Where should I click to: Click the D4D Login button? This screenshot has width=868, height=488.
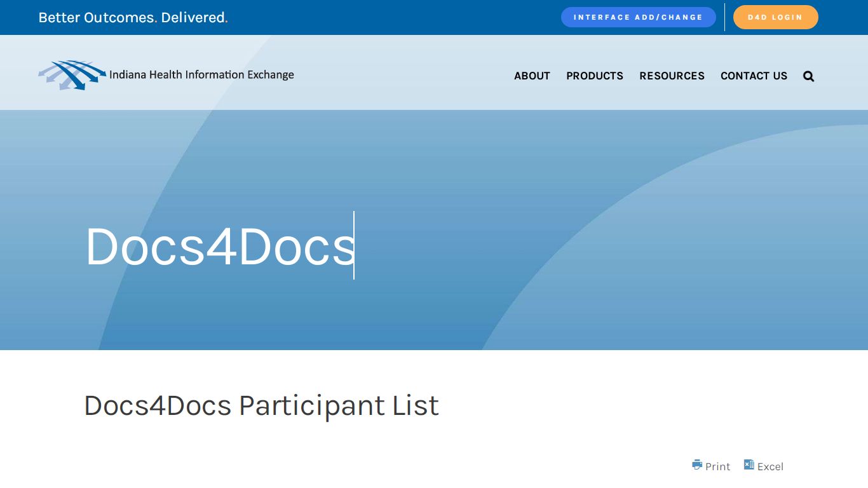click(x=775, y=17)
